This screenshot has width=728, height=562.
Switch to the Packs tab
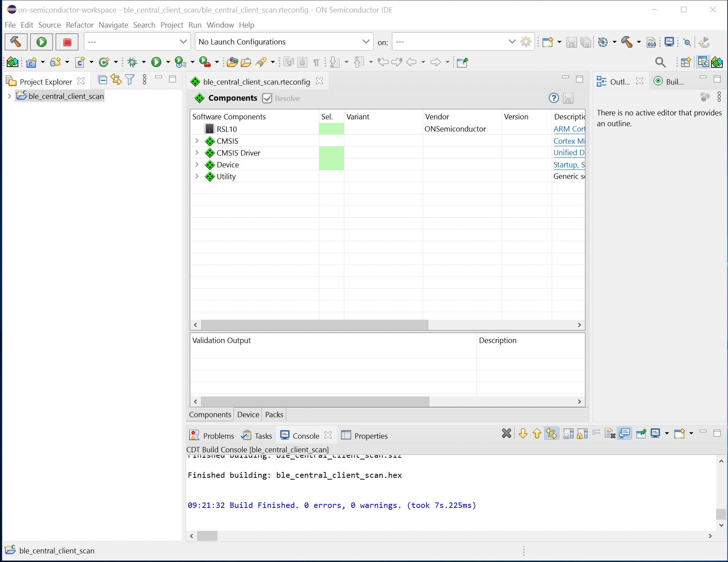(274, 415)
